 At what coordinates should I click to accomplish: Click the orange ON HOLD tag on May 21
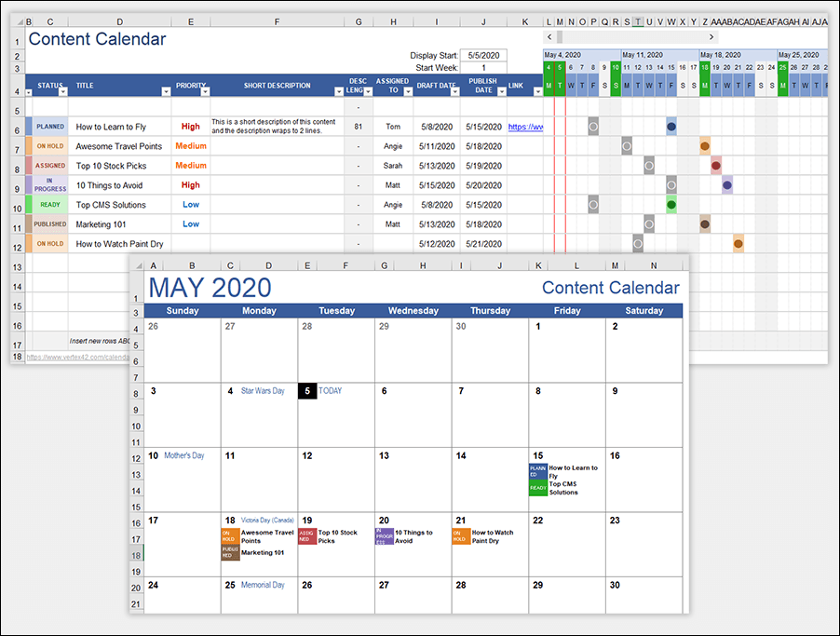coord(461,536)
